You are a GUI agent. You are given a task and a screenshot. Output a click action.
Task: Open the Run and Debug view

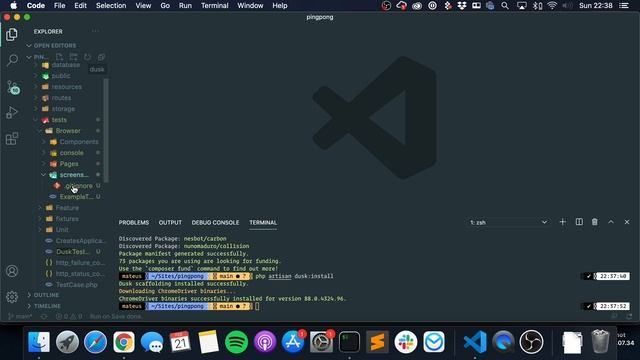click(x=12, y=113)
